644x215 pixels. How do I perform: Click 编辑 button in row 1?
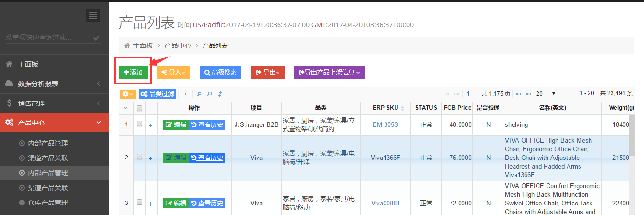176,124
